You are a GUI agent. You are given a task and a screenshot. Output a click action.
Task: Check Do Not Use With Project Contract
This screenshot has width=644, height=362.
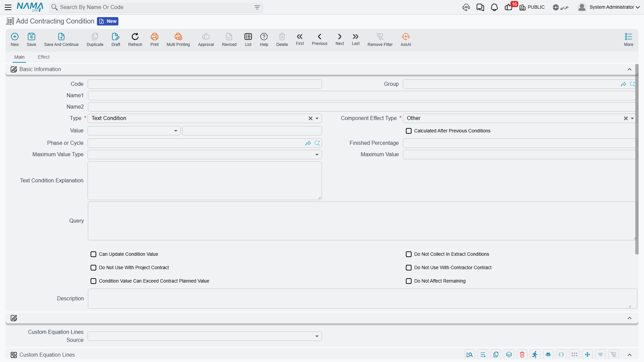[93, 267]
